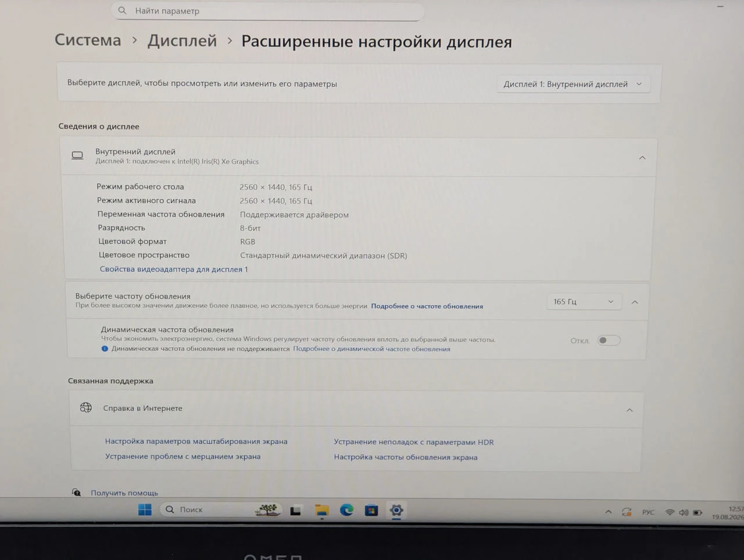Open Wi-Fi network tray icon
744x560 pixels.
670,512
